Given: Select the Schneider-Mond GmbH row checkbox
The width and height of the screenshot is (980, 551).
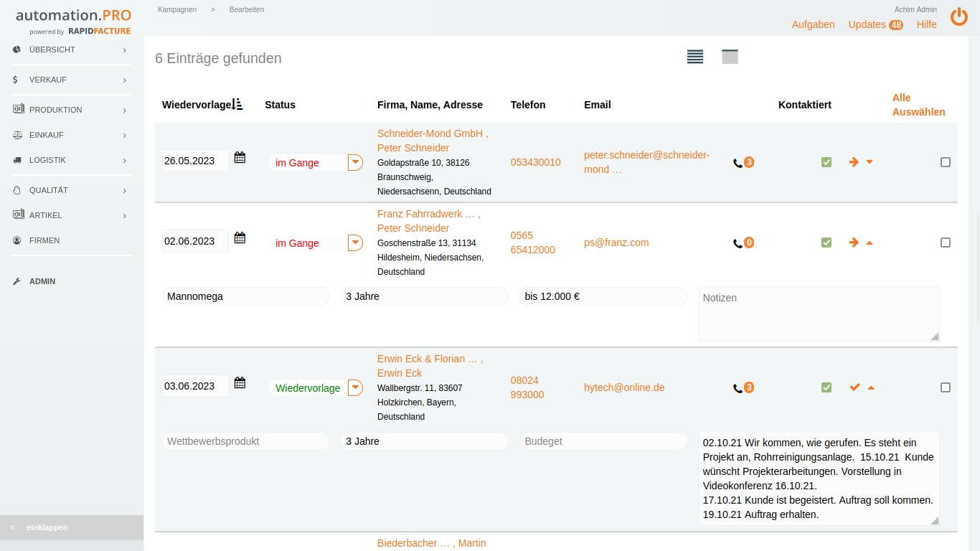Looking at the screenshot, I should point(945,162).
